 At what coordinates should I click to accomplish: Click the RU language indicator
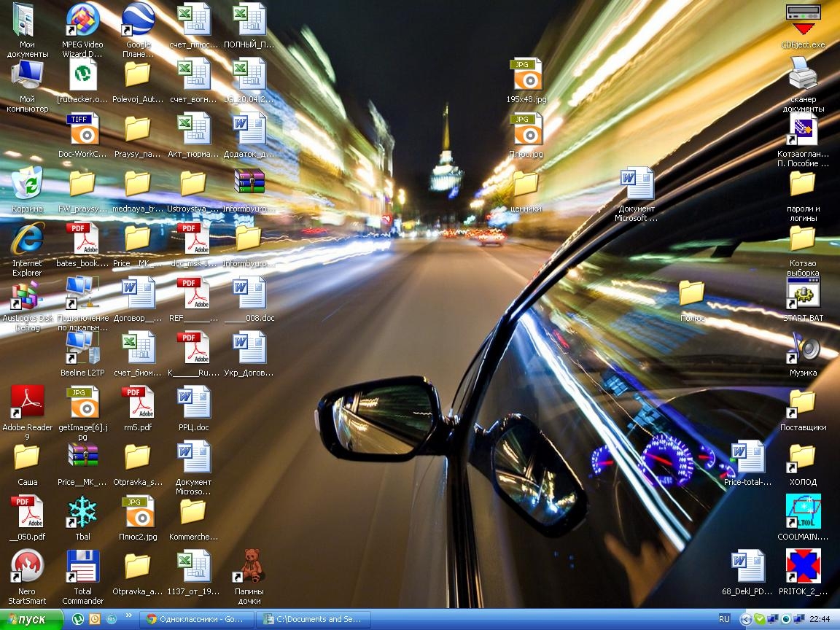point(724,619)
